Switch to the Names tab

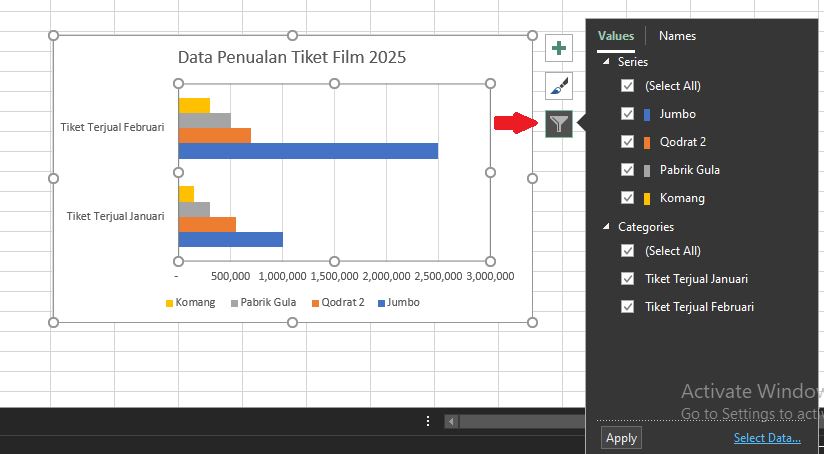tap(677, 36)
